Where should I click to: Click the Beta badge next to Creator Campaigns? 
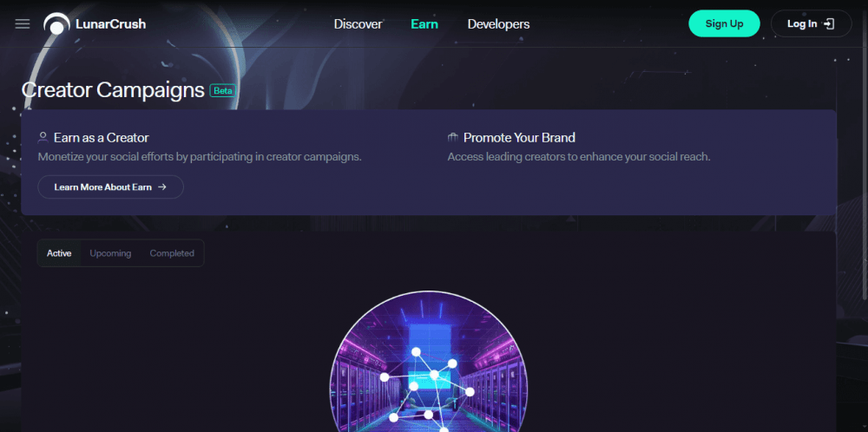click(x=222, y=91)
